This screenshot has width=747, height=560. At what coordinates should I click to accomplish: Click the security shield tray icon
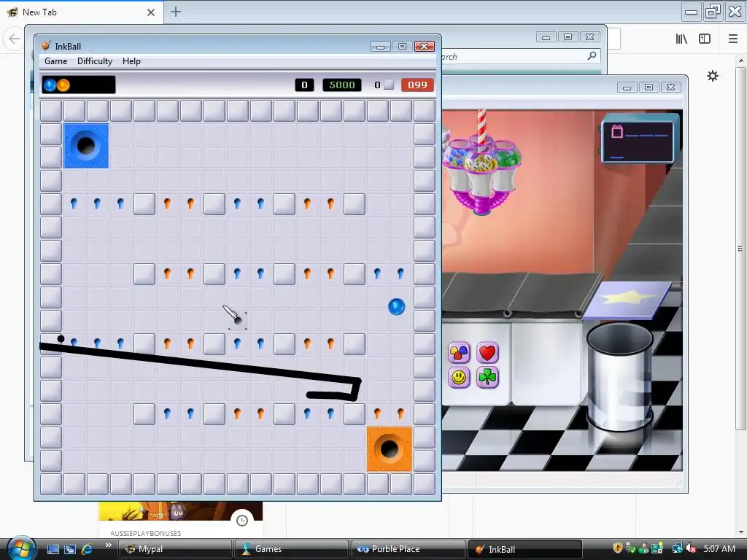click(617, 548)
